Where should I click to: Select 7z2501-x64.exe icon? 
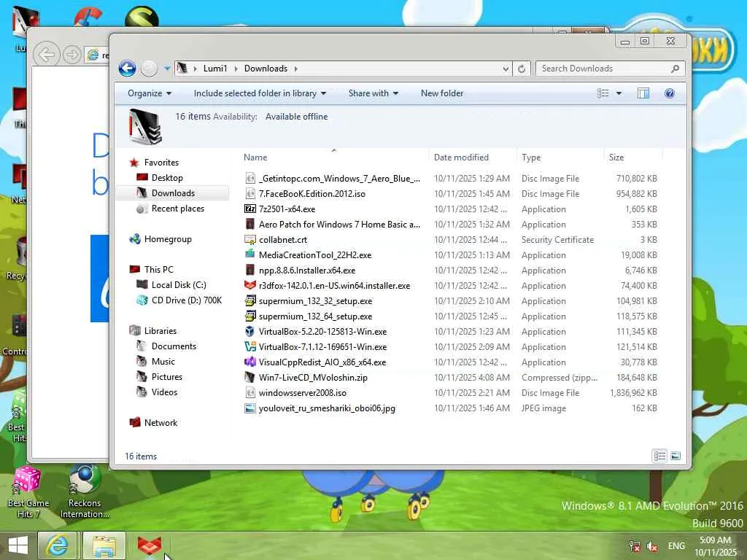[250, 209]
